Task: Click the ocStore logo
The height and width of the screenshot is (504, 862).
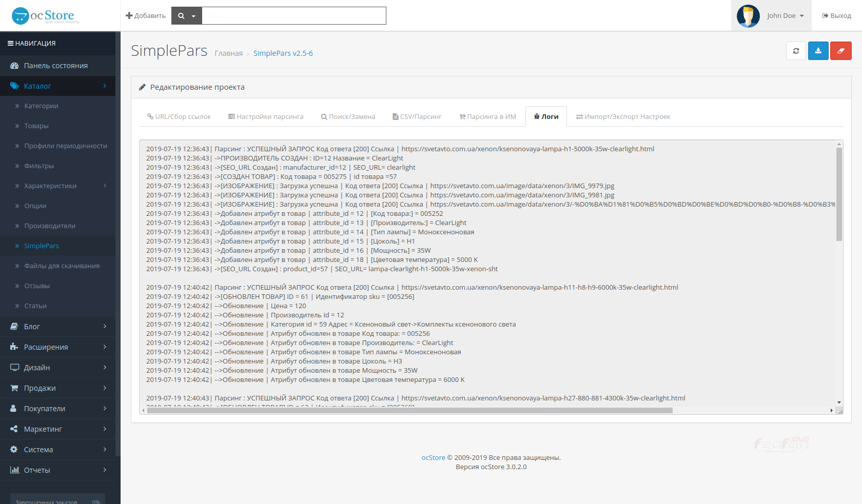Action: coord(45,16)
